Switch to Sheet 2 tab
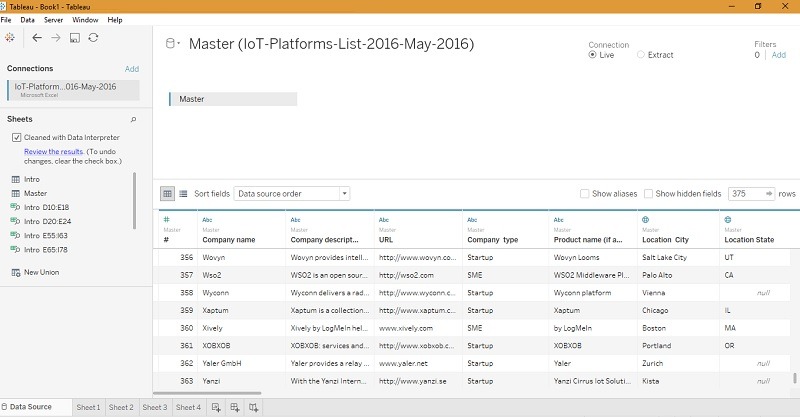The height and width of the screenshot is (417, 800). (121, 407)
